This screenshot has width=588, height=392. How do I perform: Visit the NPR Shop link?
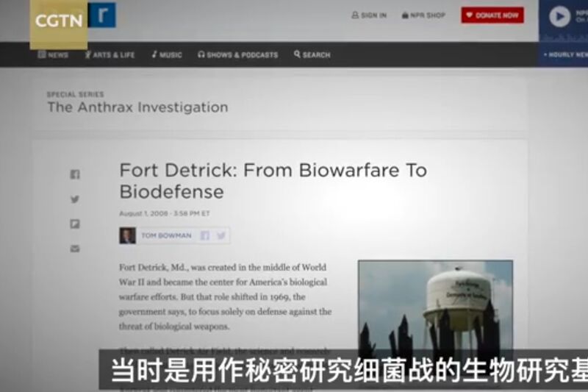[x=424, y=15]
